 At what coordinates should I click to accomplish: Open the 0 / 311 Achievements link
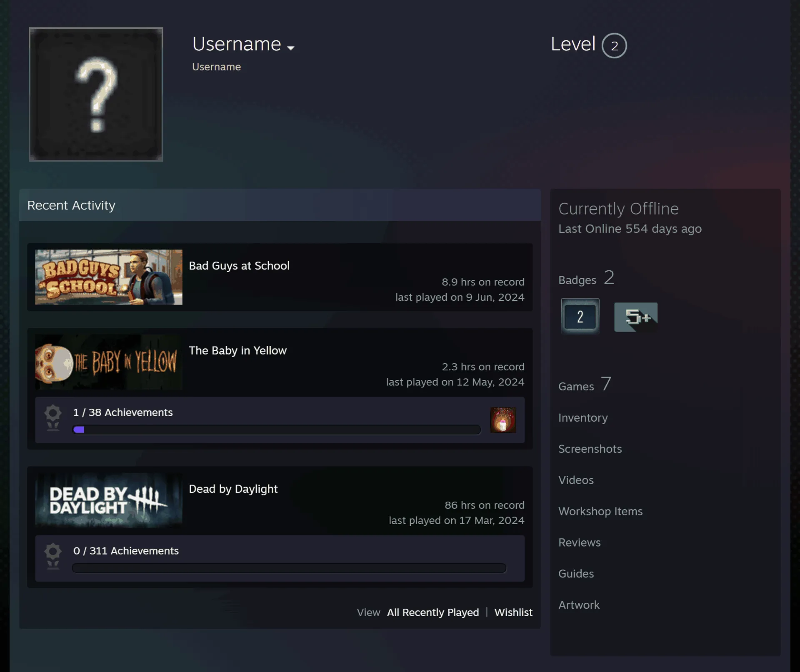pos(126,551)
